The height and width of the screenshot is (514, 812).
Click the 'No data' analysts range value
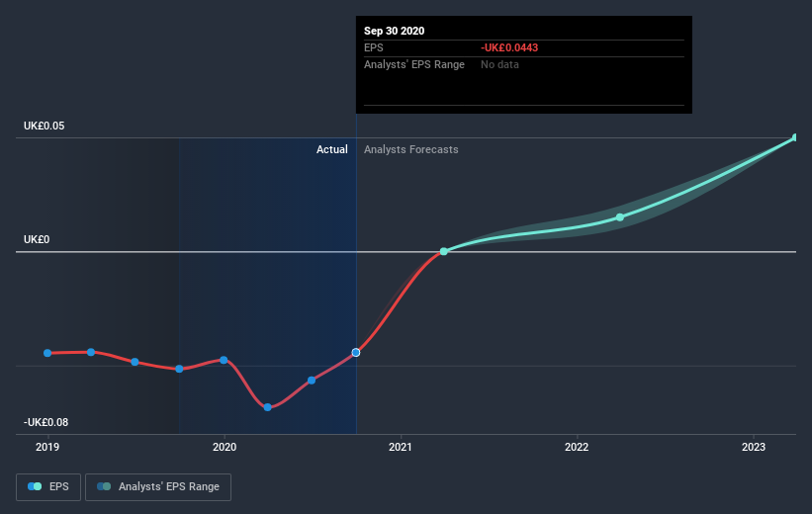(x=499, y=64)
